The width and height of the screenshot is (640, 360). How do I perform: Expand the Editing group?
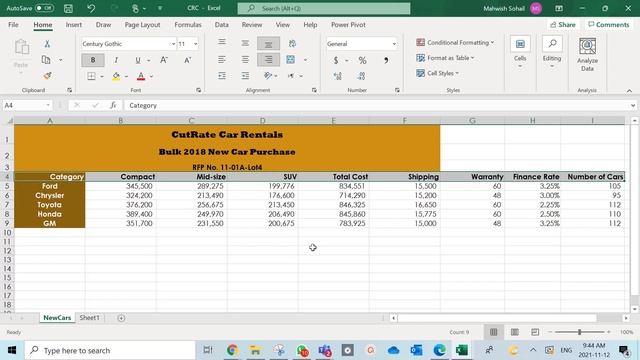point(552,52)
